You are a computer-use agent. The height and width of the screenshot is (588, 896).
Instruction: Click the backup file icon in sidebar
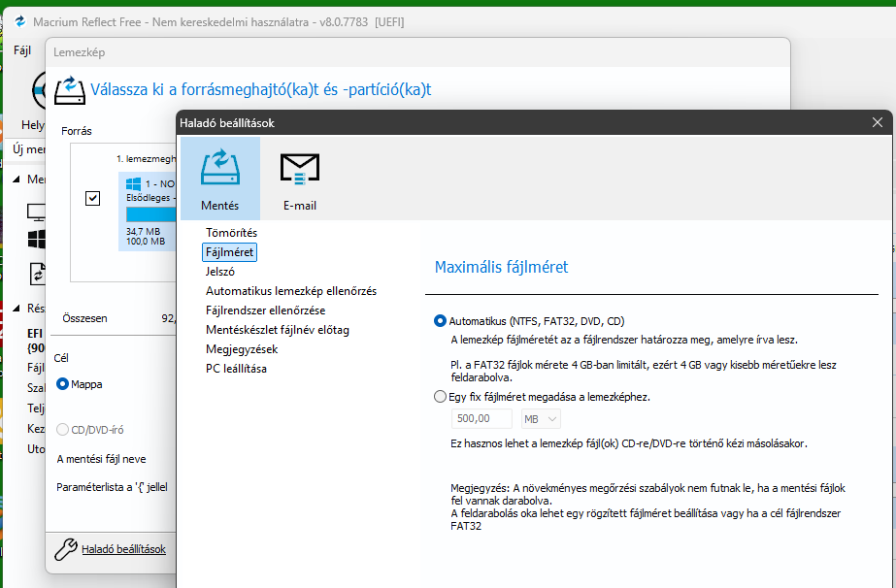pyautogui.click(x=37, y=274)
